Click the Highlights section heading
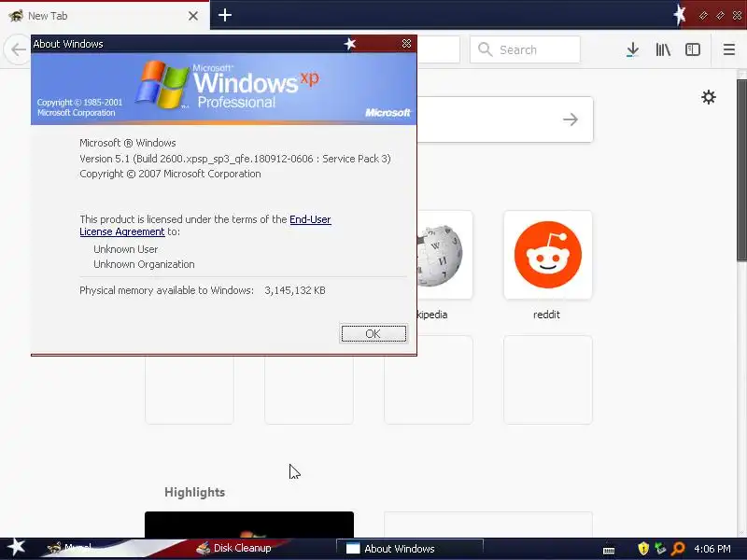 pyautogui.click(x=194, y=492)
